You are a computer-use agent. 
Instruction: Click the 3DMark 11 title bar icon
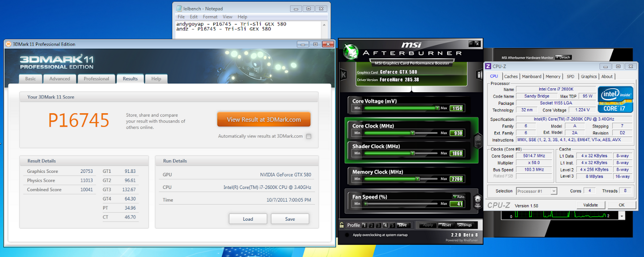[8, 44]
